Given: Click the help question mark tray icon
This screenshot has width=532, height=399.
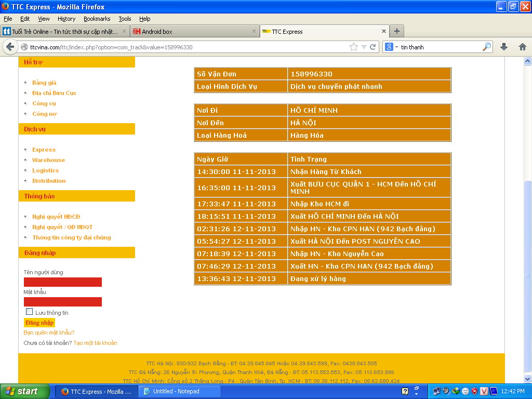Looking at the screenshot, I should tap(405, 391).
